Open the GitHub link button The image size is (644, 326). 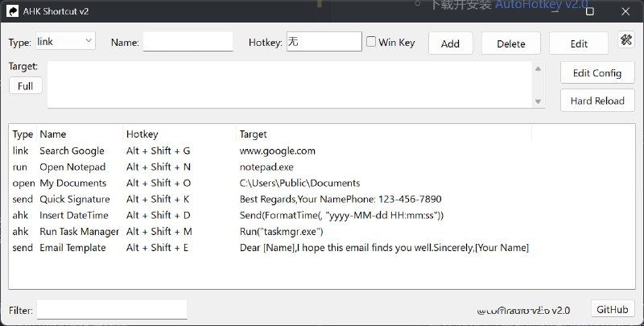pos(612,309)
